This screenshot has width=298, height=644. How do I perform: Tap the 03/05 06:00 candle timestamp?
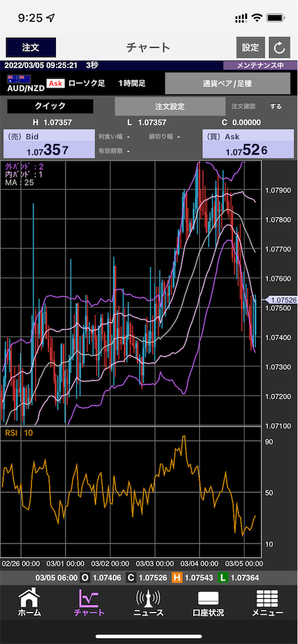coord(56,578)
